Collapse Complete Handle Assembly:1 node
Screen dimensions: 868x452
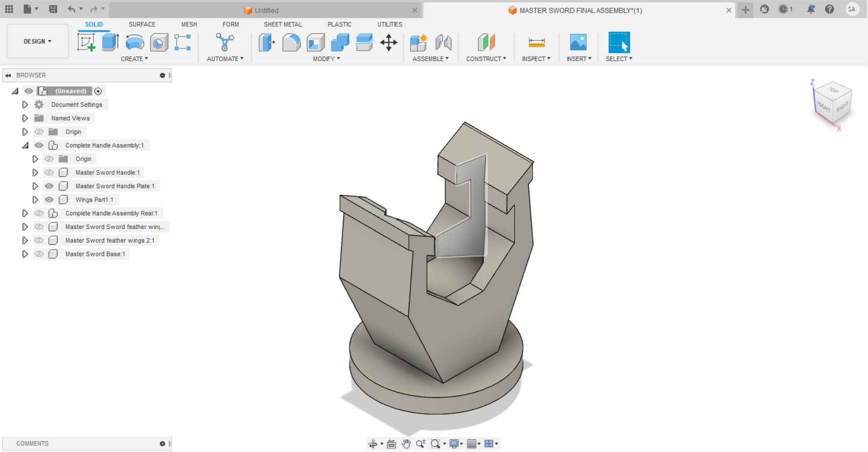(25, 145)
